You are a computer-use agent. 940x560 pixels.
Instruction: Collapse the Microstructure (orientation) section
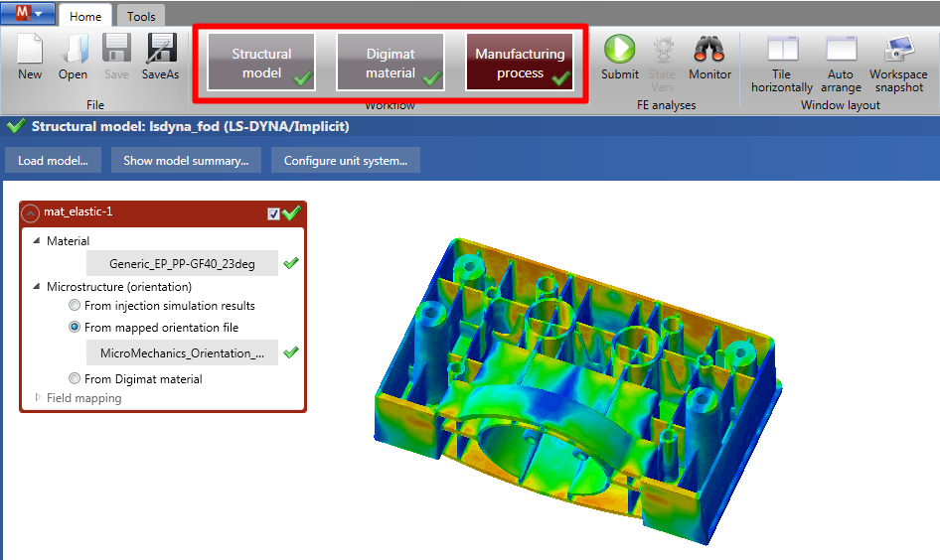pos(37,286)
